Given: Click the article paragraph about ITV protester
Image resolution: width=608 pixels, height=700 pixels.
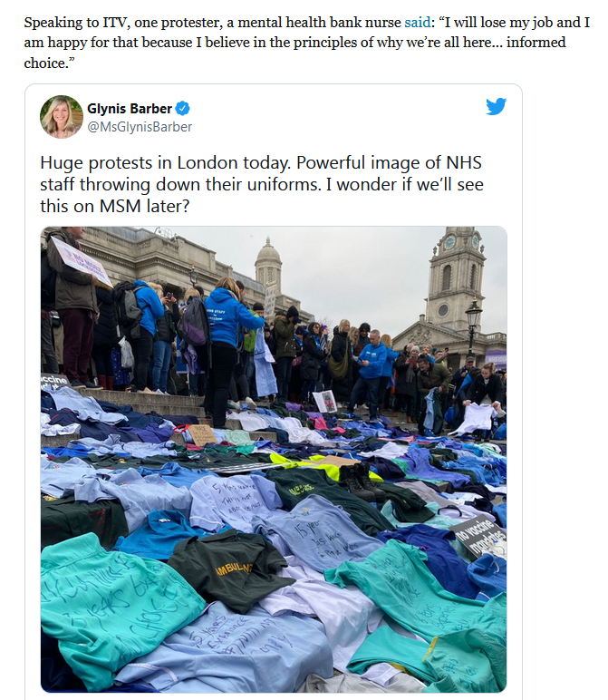Looking at the screenshot, I should click(306, 43).
